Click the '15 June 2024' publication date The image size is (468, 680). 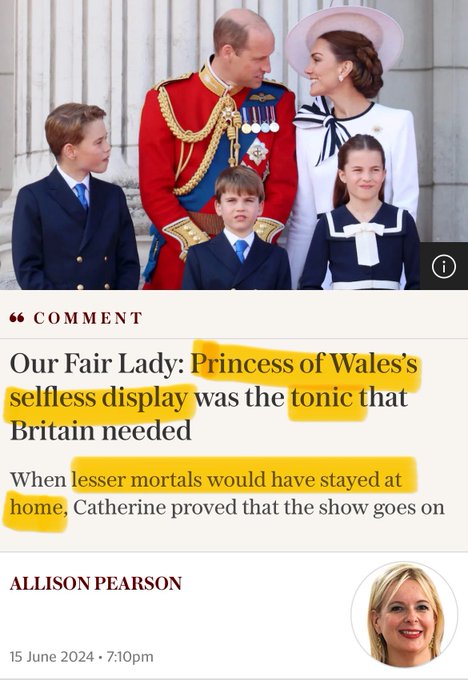pyautogui.click(x=52, y=657)
